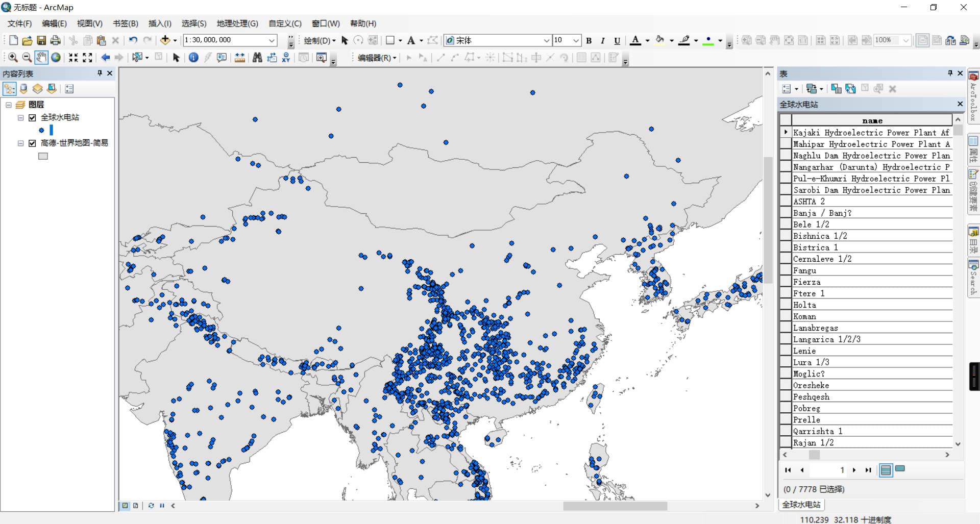Select the Identify info tool
Image resolution: width=980 pixels, height=524 pixels.
click(x=193, y=58)
